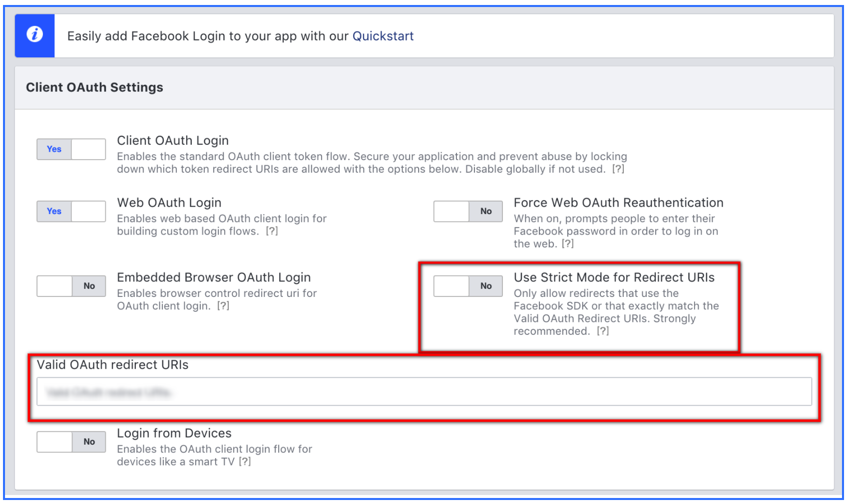Click the Valid OAuth redirect URIs label

click(x=112, y=365)
